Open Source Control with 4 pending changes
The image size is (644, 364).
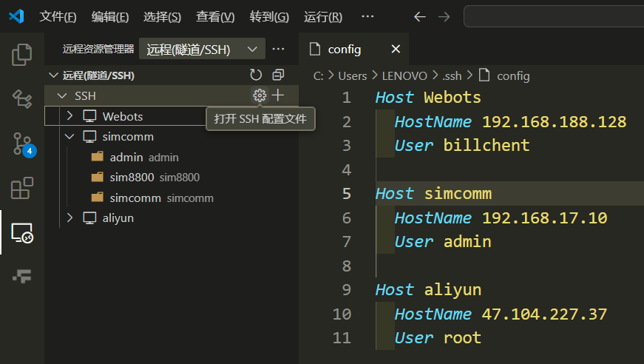click(x=23, y=144)
